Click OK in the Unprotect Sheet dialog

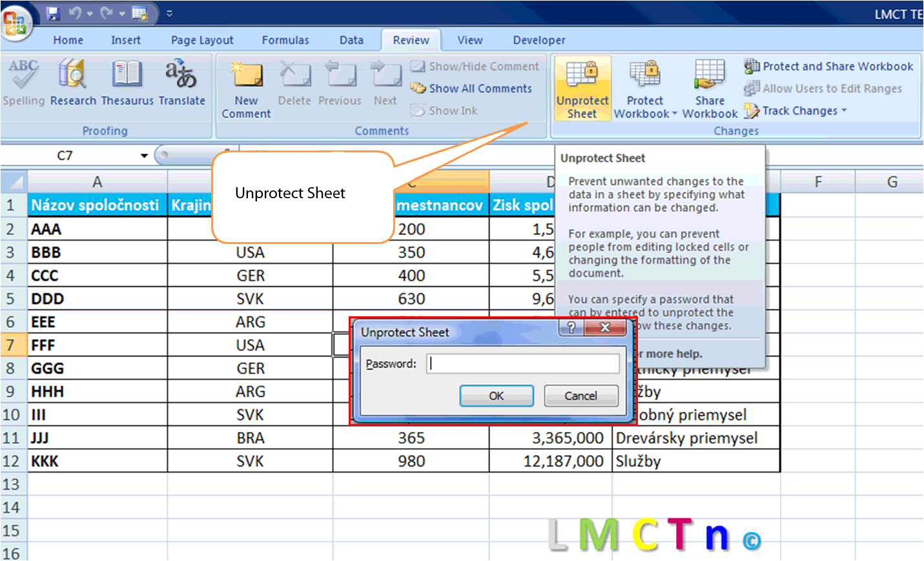(496, 396)
